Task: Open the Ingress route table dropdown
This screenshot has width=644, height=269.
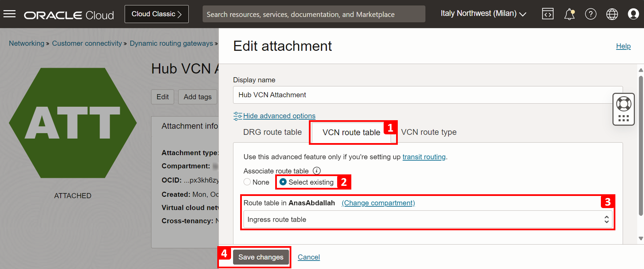Action: tap(428, 220)
